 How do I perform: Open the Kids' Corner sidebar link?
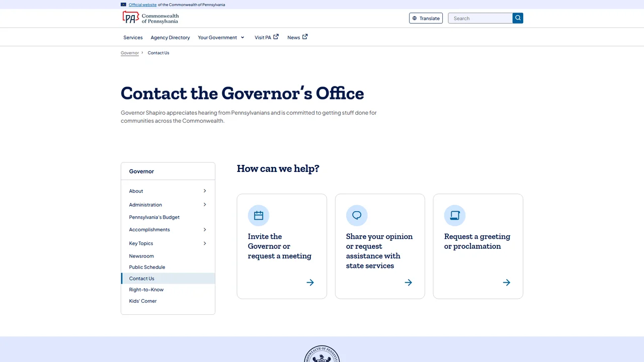click(143, 301)
